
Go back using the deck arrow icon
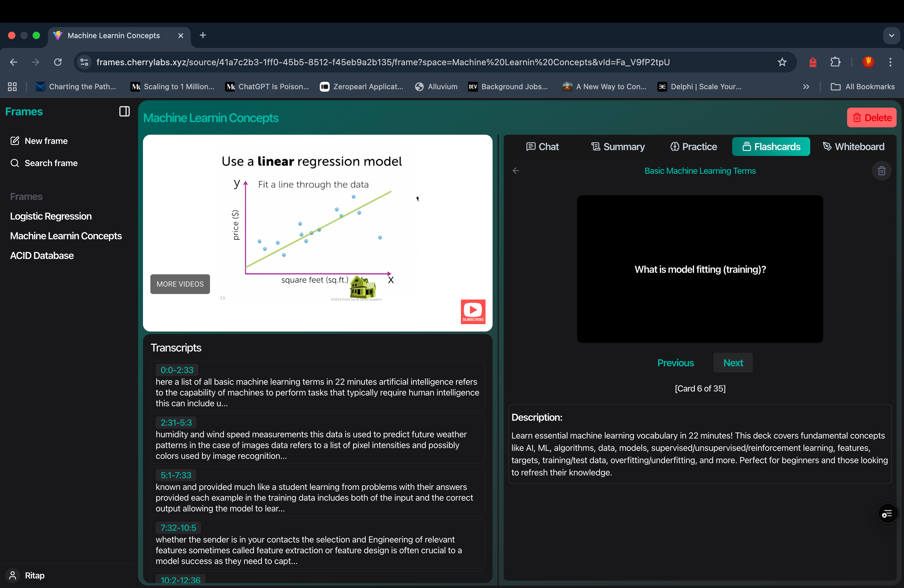click(516, 171)
